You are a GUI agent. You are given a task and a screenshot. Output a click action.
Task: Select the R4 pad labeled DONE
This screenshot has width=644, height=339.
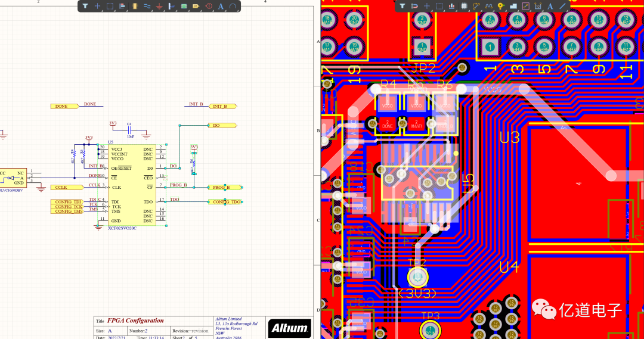[388, 124]
